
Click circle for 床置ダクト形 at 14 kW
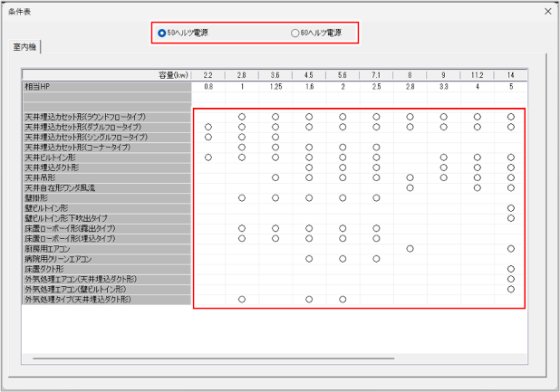click(511, 269)
